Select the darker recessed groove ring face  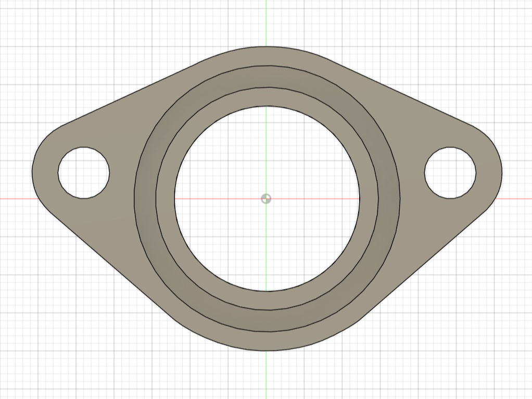click(x=267, y=77)
